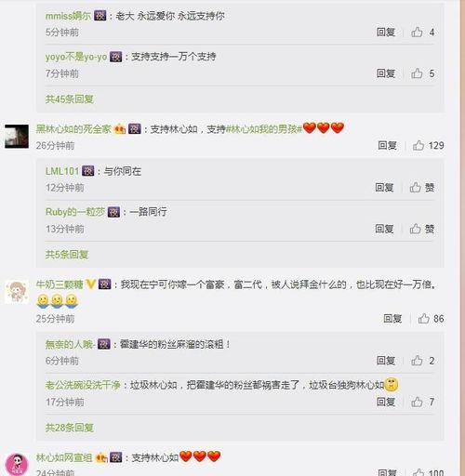Open the #林心如我的男孩# hashtag topic
Viewport: 465px width, 476px height.
point(264,128)
